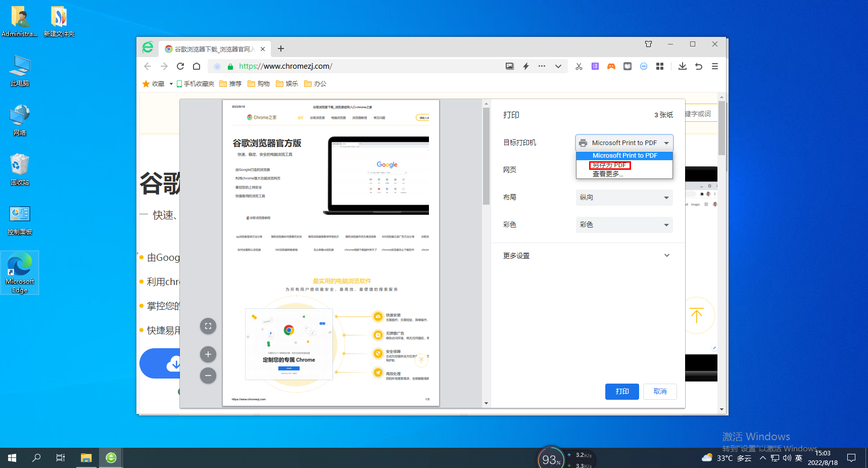Open the browser hamburger menu

pyautogui.click(x=715, y=66)
